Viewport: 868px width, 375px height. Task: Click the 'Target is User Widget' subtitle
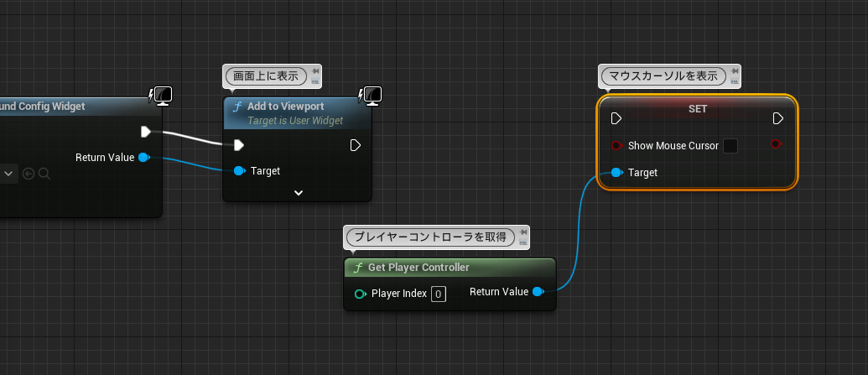295,121
